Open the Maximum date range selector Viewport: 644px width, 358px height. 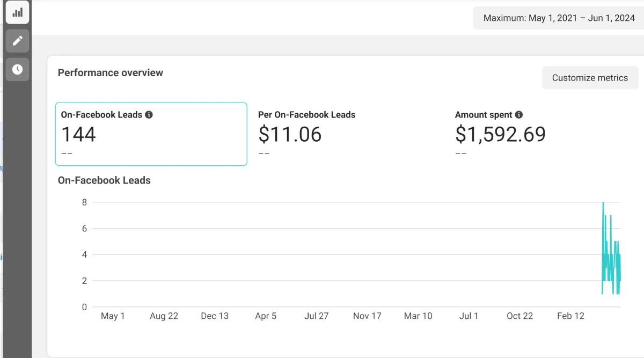[559, 18]
